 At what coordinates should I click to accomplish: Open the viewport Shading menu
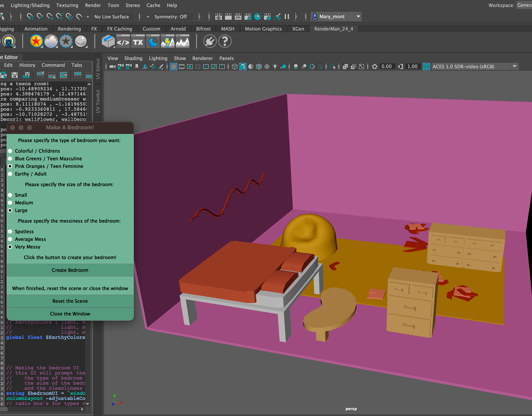click(x=133, y=58)
